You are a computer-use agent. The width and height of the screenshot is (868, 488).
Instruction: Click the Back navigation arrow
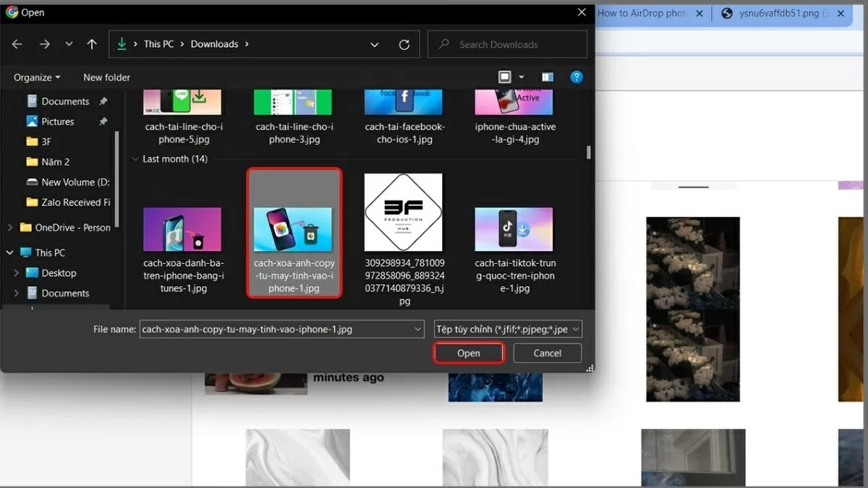(16, 44)
